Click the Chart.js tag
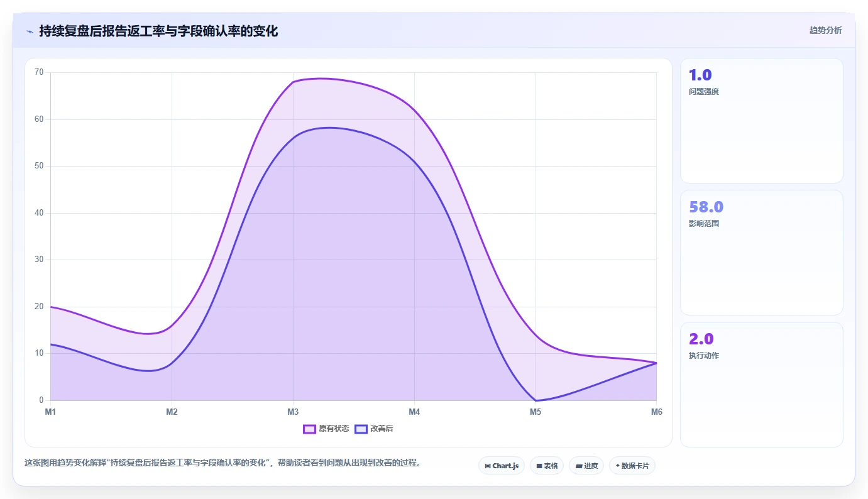 coord(502,466)
